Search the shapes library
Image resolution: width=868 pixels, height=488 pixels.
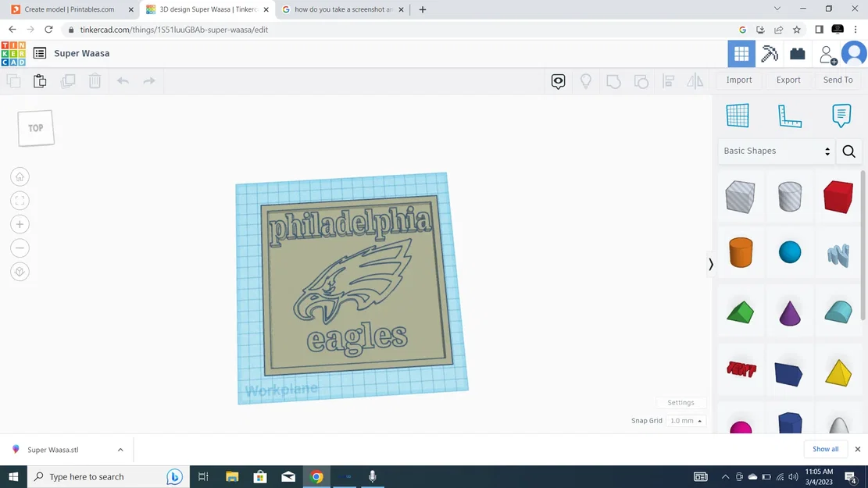848,151
